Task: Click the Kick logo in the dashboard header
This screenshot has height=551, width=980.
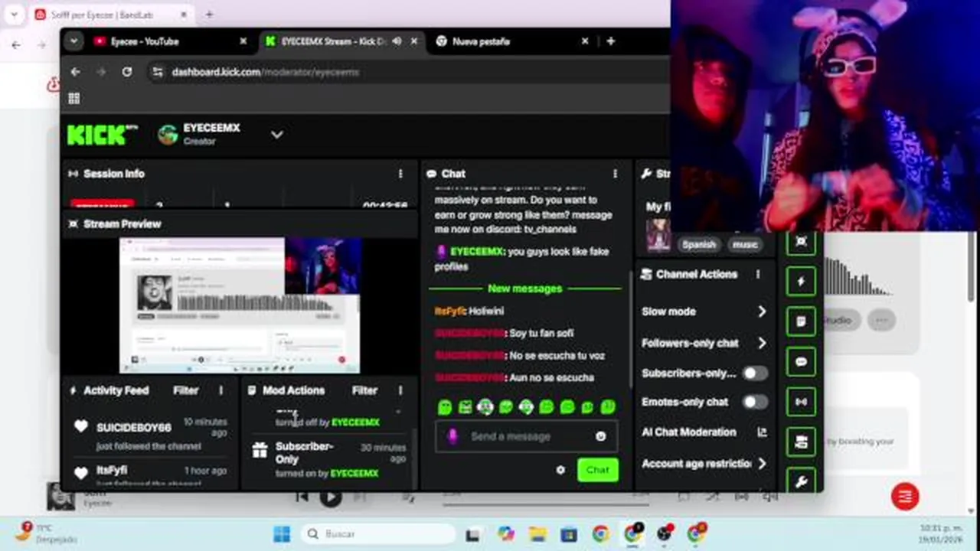Action: 101,135
